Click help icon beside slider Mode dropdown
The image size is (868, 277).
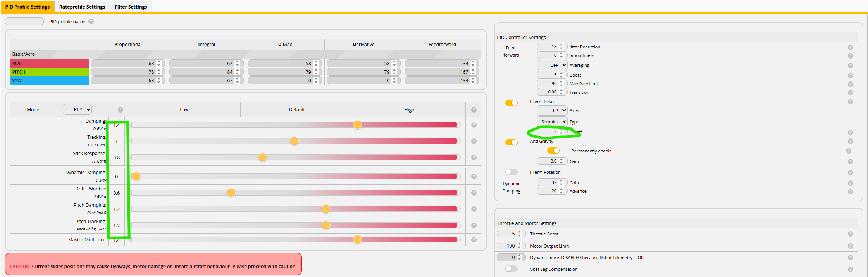(121, 110)
